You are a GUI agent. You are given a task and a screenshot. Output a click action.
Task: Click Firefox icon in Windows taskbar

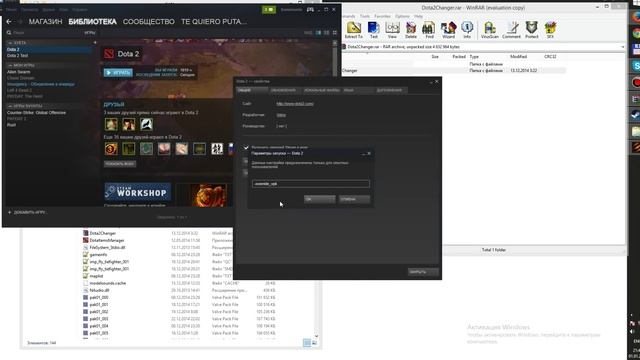[636, 17]
